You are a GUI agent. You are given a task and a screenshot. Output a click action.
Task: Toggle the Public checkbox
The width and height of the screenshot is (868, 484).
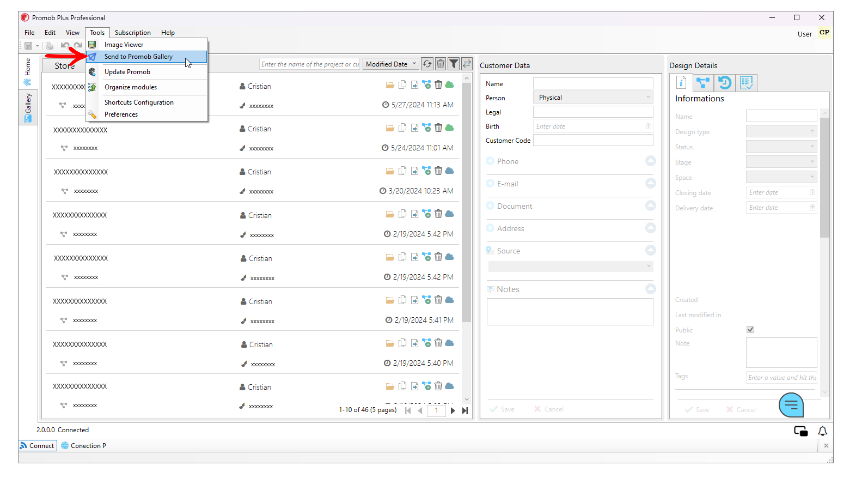click(x=750, y=330)
